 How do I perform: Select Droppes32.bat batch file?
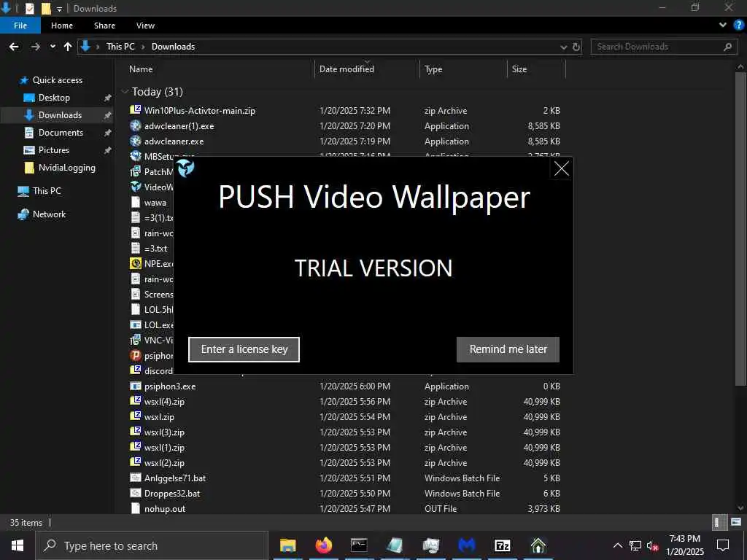(172, 494)
